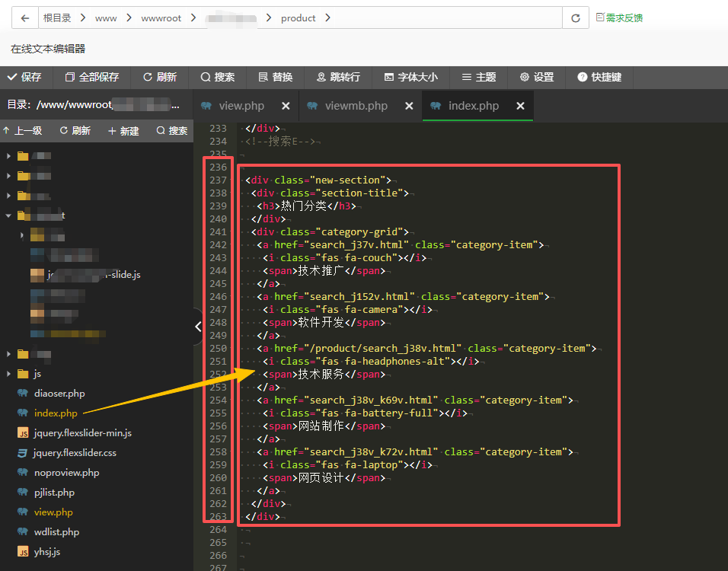The image size is (728, 571).
Task: Go back with the left arrow button
Action: click(x=25, y=18)
